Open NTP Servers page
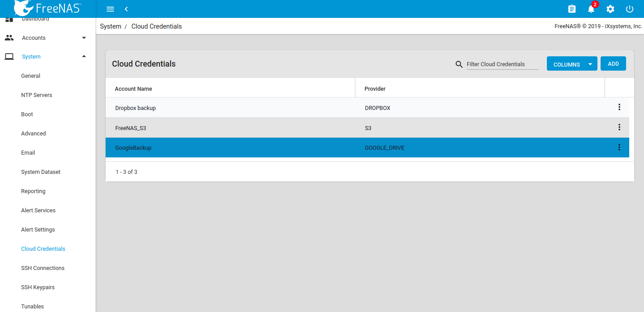The height and width of the screenshot is (312, 644). 37,95
